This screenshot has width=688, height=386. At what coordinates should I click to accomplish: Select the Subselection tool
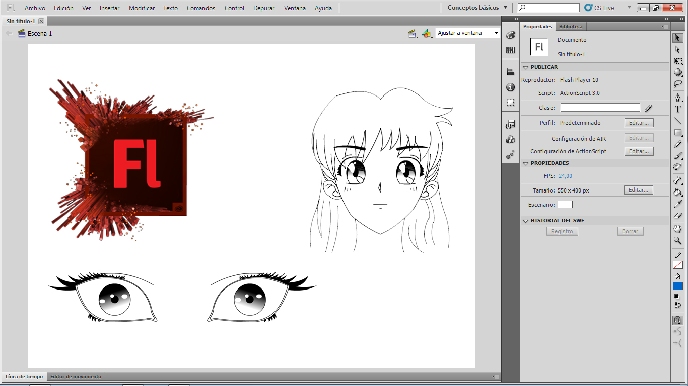coord(677,50)
